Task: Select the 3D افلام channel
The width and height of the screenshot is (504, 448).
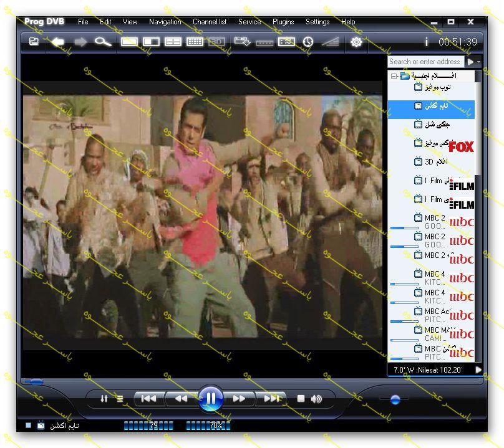Action: (432, 165)
